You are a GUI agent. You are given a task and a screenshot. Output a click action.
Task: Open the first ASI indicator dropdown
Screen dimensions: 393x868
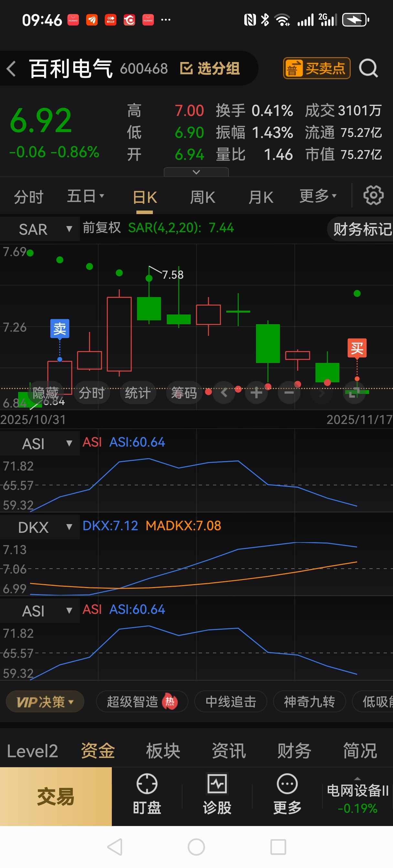(40, 443)
